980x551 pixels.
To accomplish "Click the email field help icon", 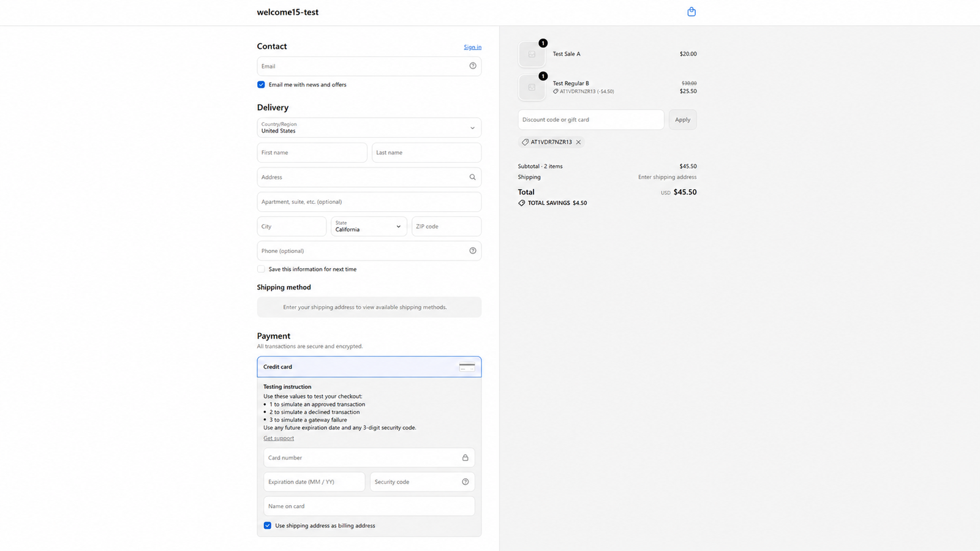I will tap(473, 66).
